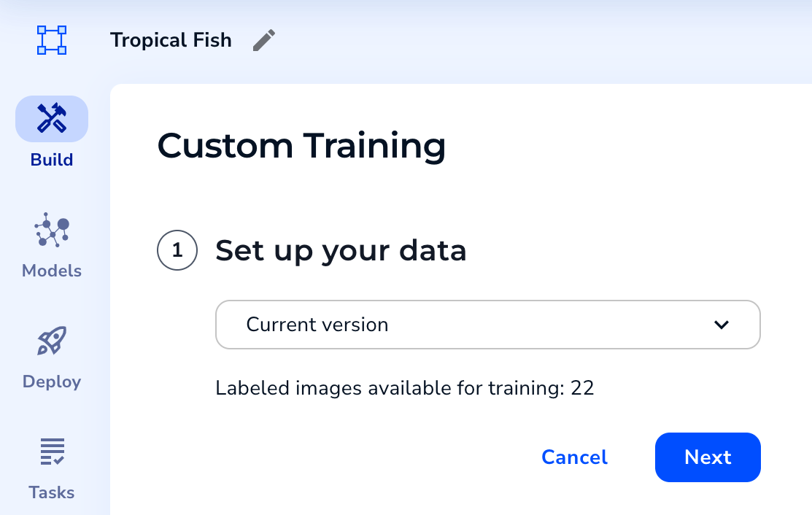This screenshot has height=515, width=812.
Task: Click the project title Tropical Fish
Action: coord(171,39)
